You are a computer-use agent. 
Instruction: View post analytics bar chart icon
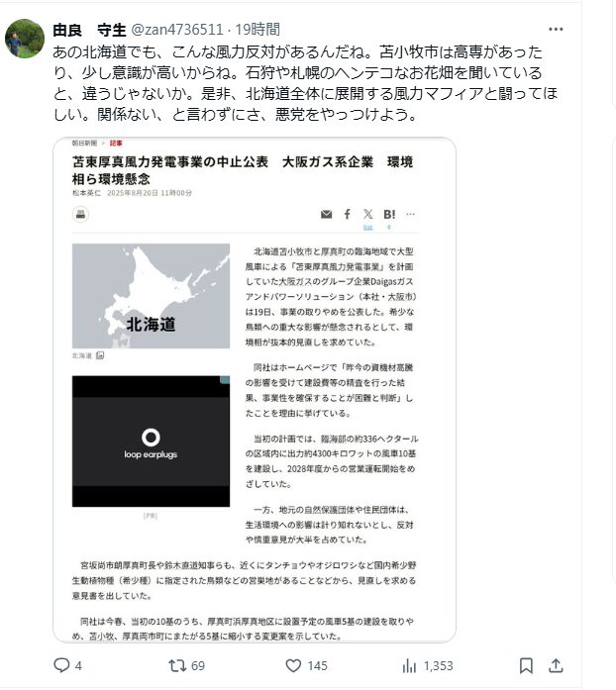409,666
